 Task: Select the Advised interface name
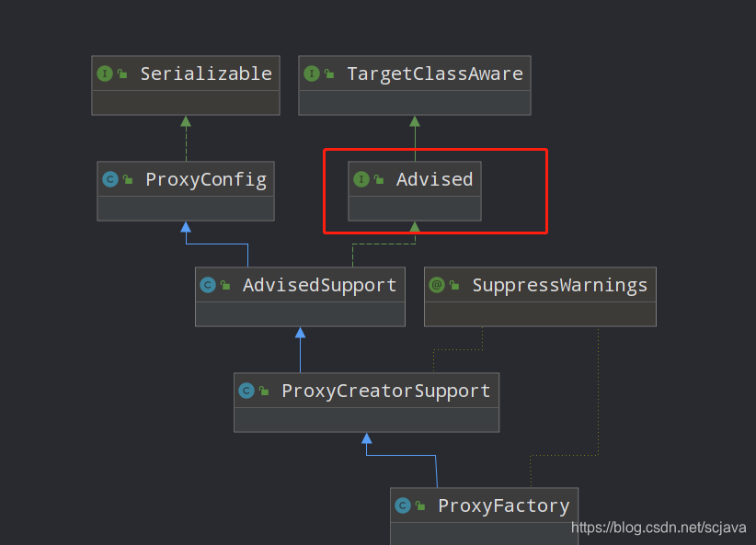(434, 179)
